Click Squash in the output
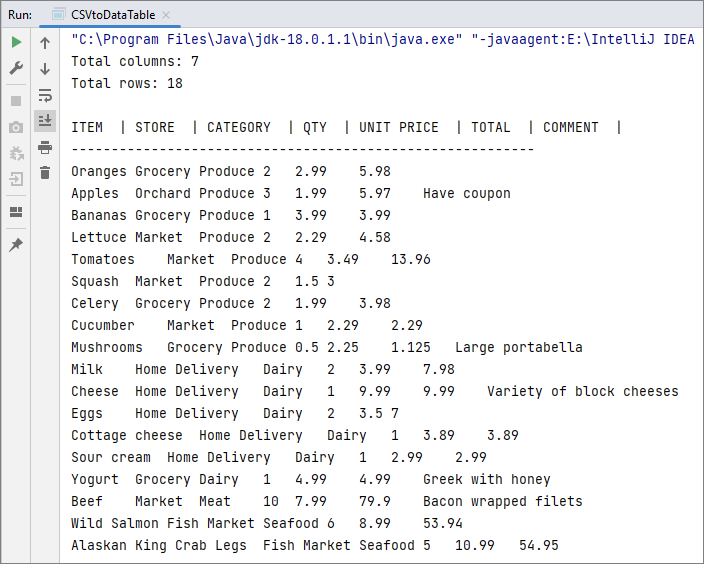 pyautogui.click(x=95, y=282)
